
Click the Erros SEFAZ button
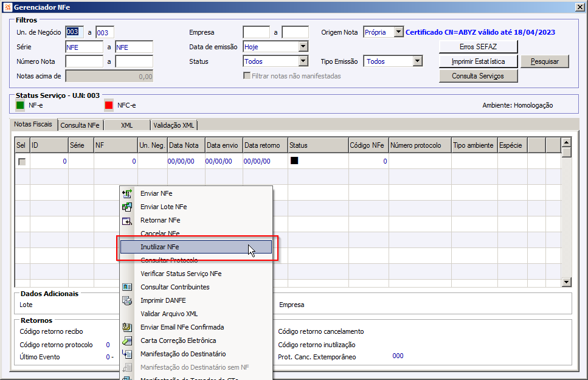(x=478, y=47)
